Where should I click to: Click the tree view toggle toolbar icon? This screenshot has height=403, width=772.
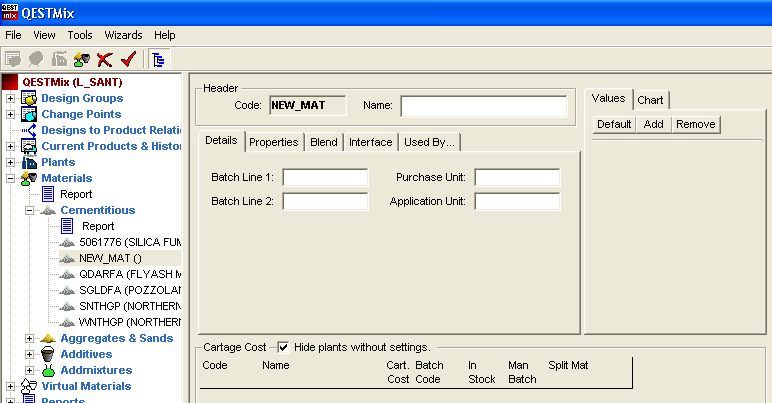[x=159, y=60]
